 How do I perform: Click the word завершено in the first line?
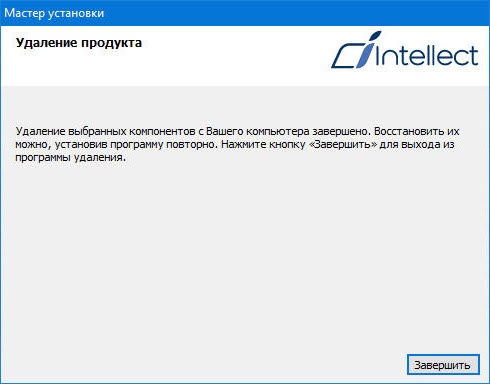click(342, 131)
